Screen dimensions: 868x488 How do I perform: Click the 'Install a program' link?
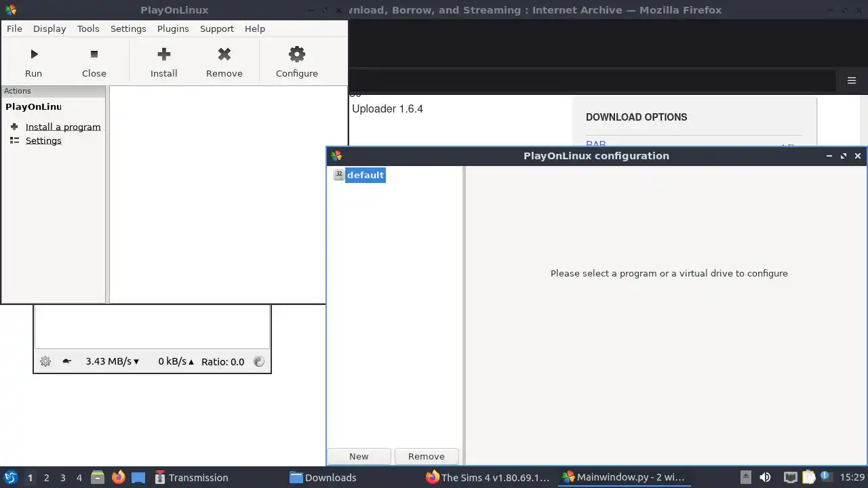63,127
